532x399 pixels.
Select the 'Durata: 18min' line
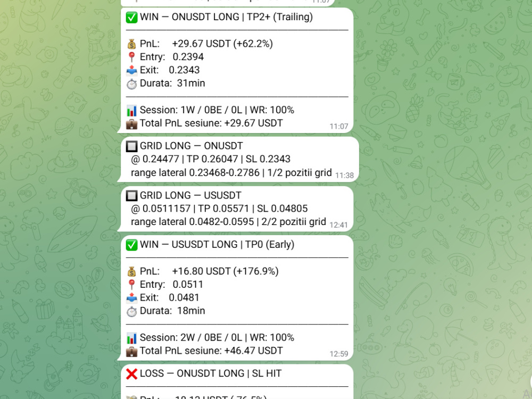172,311
